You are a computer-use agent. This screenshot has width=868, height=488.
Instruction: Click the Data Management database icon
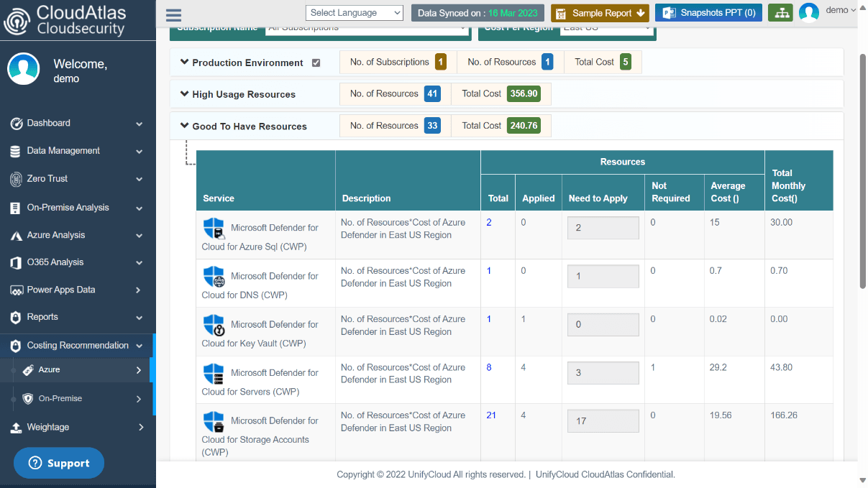pos(15,152)
